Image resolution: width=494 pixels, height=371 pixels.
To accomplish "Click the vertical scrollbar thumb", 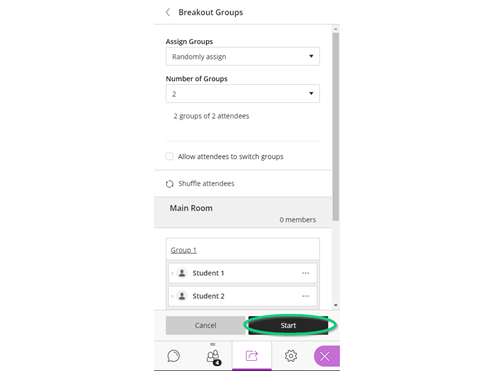I will click(x=336, y=127).
